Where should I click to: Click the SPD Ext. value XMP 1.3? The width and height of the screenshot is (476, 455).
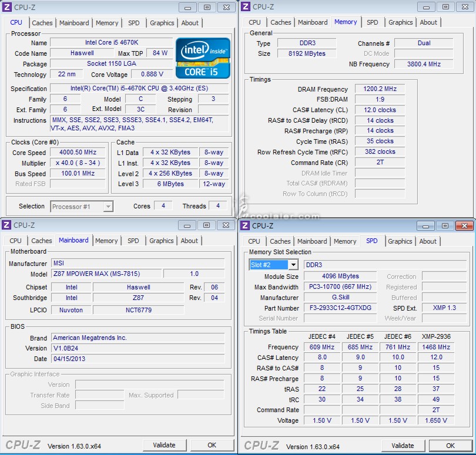click(444, 308)
